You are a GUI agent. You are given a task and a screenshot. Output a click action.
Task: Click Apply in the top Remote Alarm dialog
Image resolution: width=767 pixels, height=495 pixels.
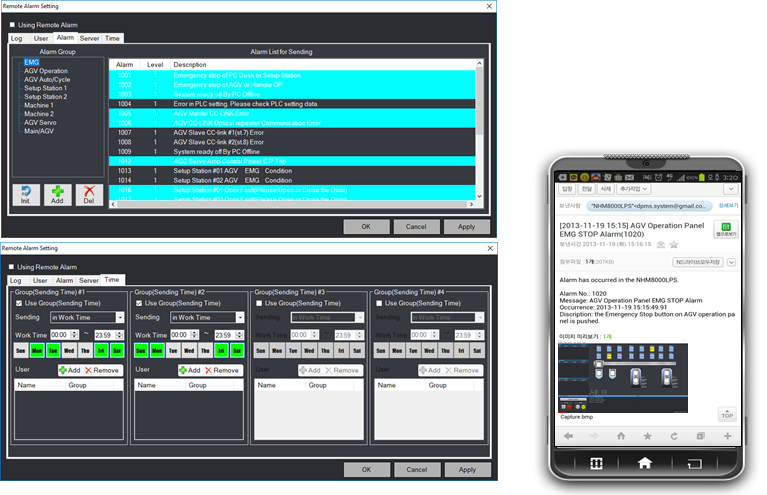466,226
